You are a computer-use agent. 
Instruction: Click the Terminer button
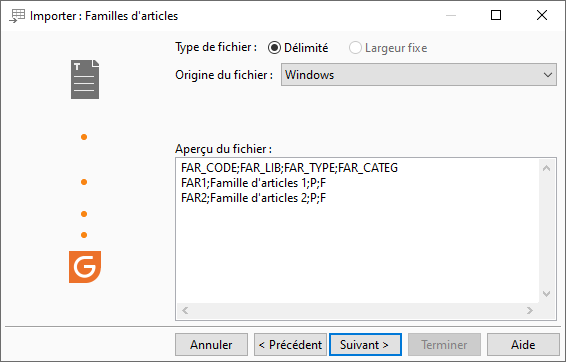coord(444,345)
